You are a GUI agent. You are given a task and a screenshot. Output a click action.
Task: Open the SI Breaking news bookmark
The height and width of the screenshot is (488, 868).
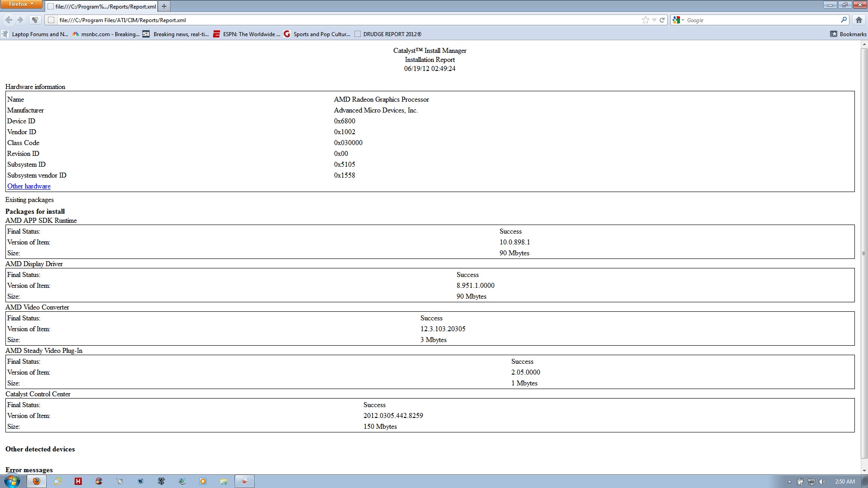click(176, 34)
